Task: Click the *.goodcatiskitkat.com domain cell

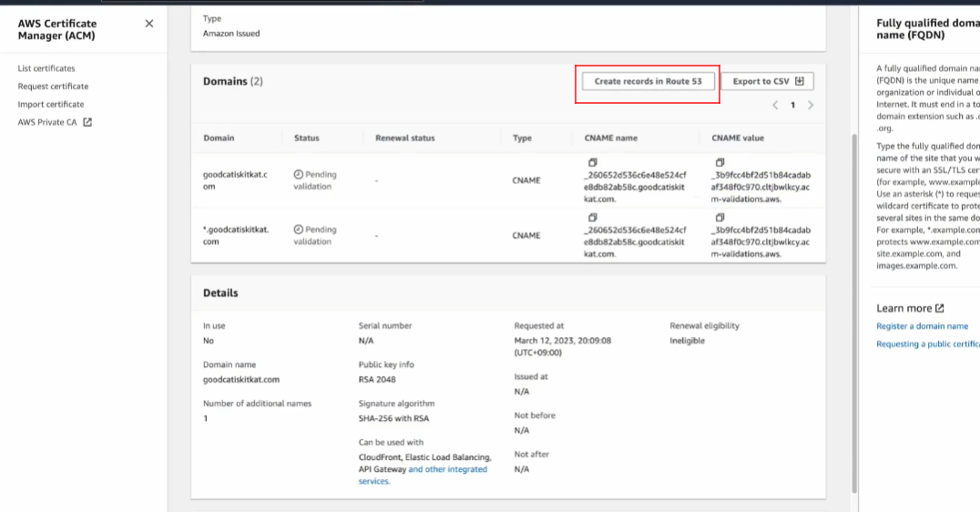Action: 236,236
